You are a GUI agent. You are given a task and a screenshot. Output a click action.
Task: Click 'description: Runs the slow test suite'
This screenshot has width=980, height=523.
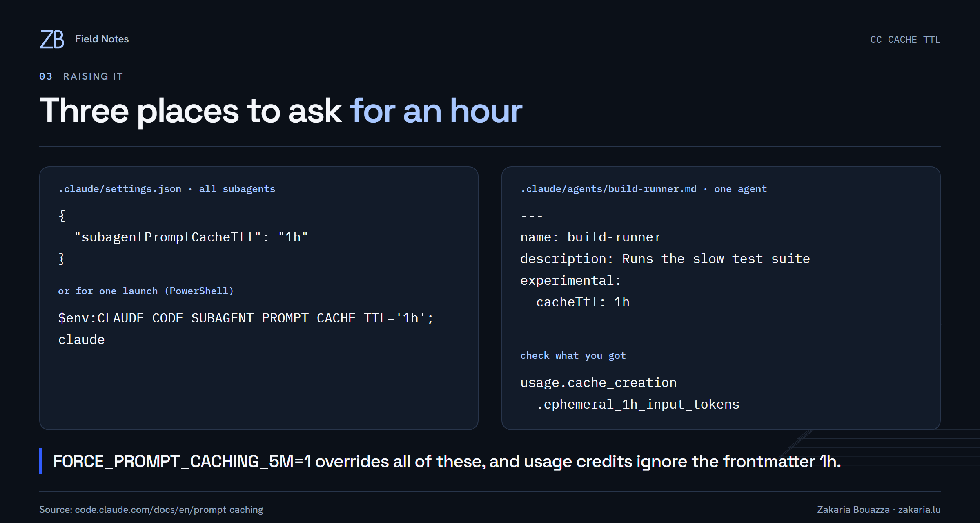[665, 259]
